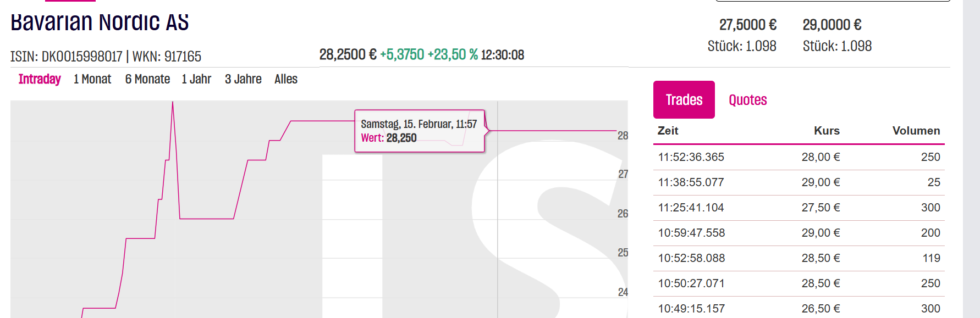Screen dimensions: 980x318
Task: Click the ISIN DK0015998017 text
Action: (66, 57)
